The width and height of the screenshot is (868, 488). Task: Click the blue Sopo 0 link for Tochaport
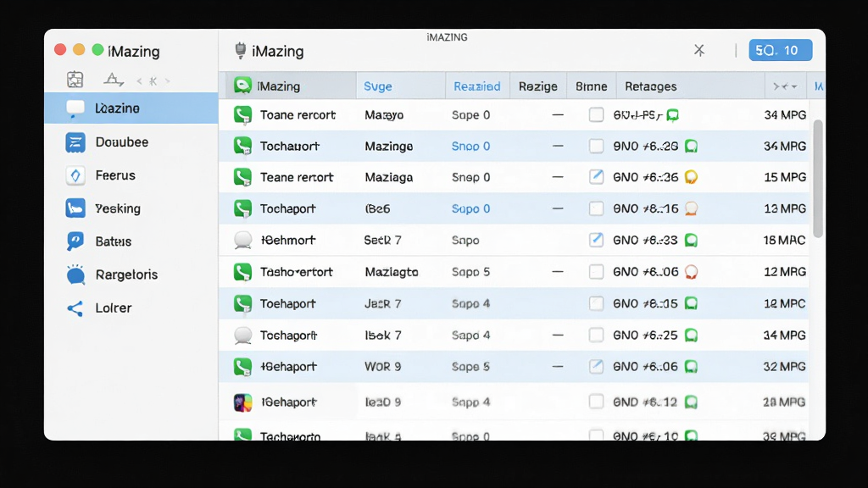tap(470, 208)
